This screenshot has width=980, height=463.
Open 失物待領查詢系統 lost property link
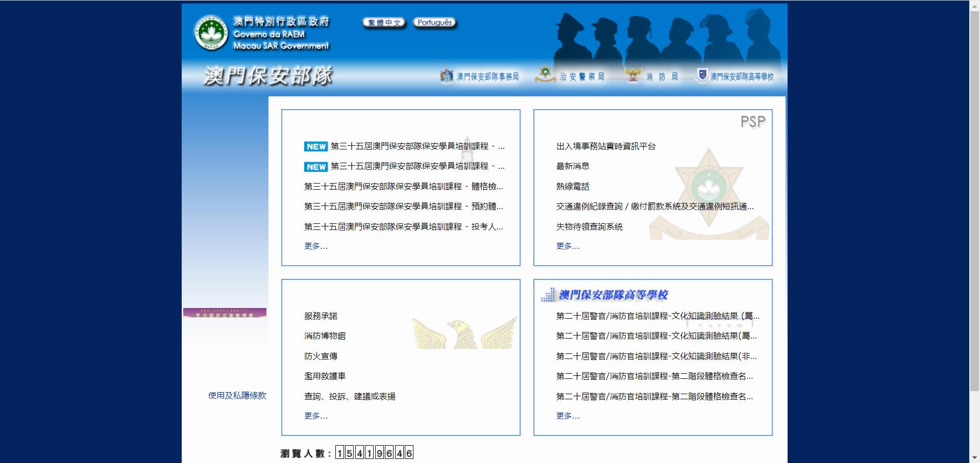coord(589,227)
